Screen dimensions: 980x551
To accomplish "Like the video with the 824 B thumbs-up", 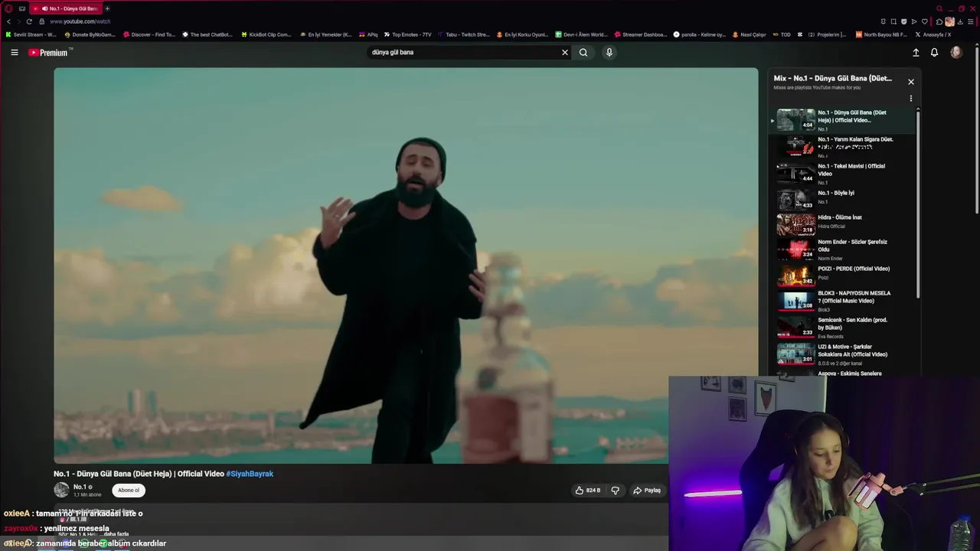I will pos(588,491).
